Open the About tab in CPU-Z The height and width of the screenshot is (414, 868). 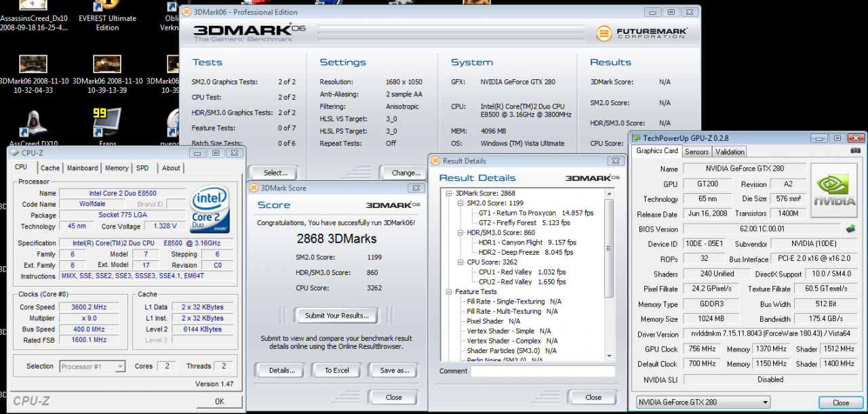click(x=171, y=168)
